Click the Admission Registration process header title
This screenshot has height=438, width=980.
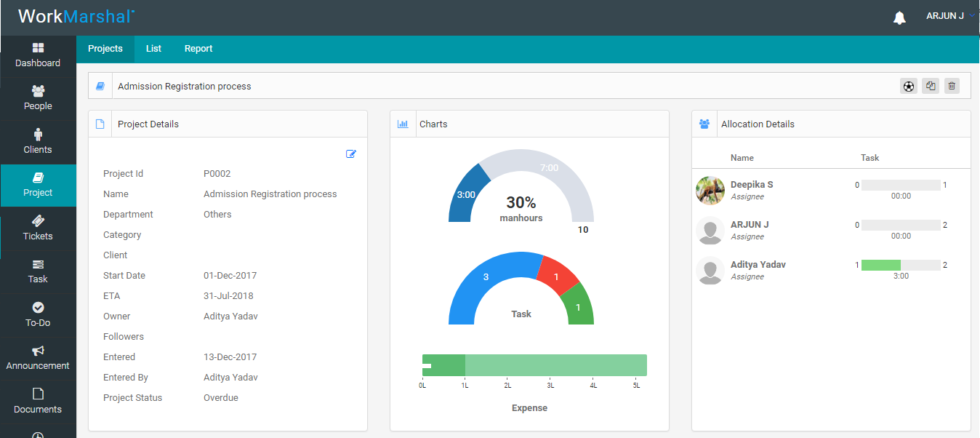pos(185,87)
